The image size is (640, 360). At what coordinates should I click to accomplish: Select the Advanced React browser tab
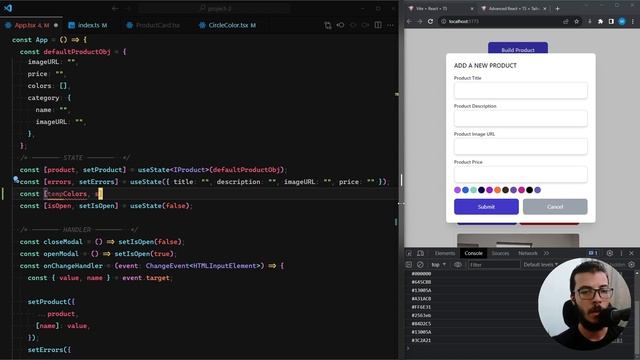513,9
